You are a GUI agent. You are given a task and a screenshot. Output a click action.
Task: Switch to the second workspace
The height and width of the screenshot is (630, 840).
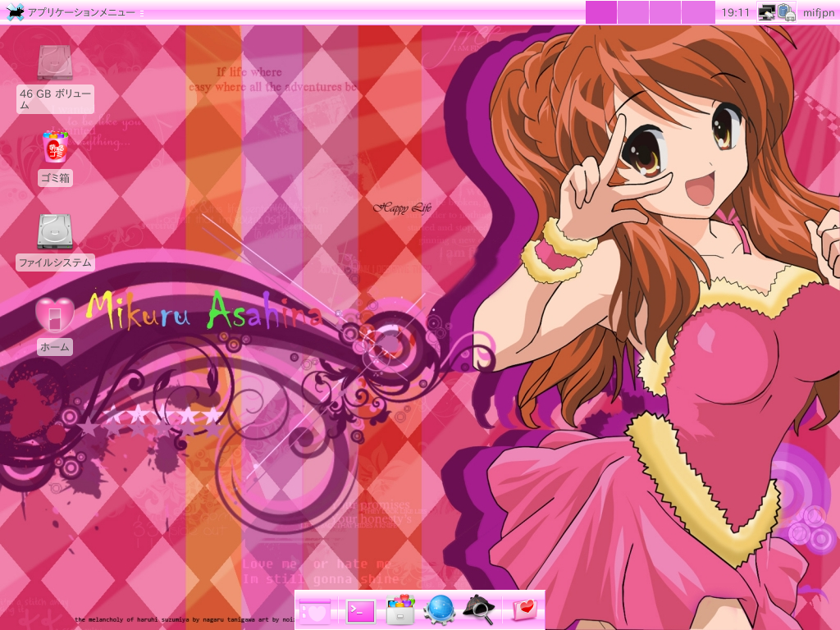pyautogui.click(x=633, y=11)
